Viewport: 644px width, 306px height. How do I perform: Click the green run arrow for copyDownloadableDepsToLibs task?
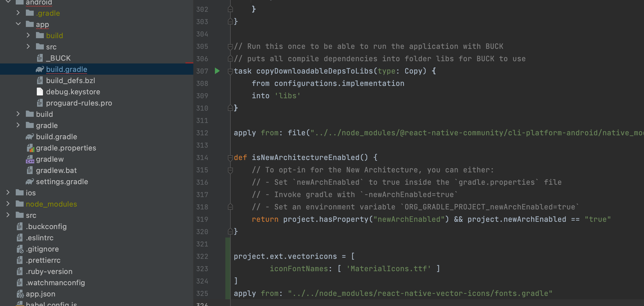217,71
